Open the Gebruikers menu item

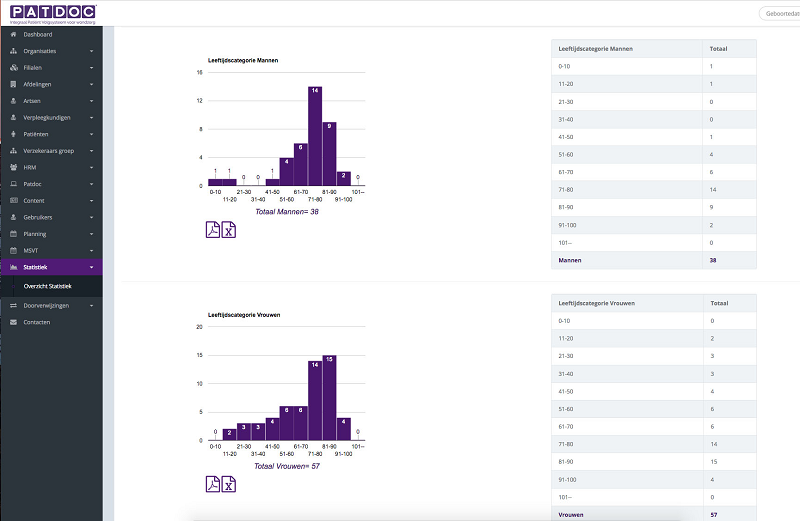(x=51, y=217)
